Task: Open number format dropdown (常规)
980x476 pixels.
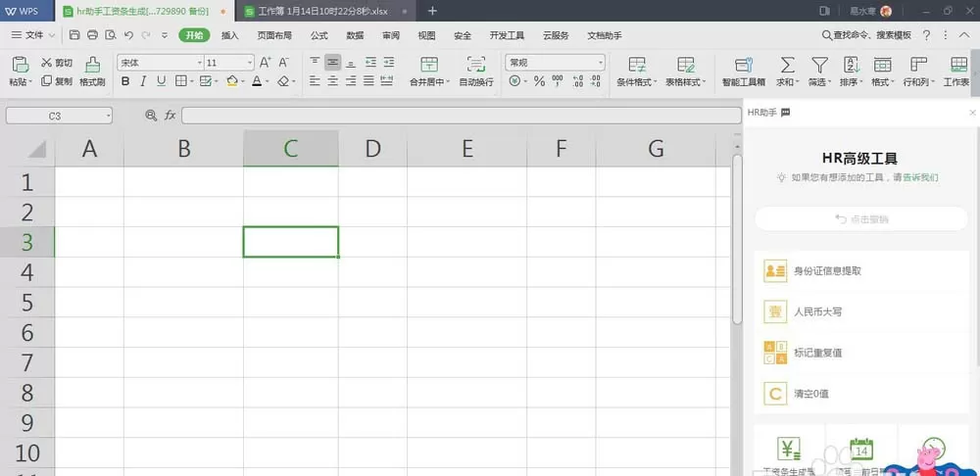Action: pos(601,63)
